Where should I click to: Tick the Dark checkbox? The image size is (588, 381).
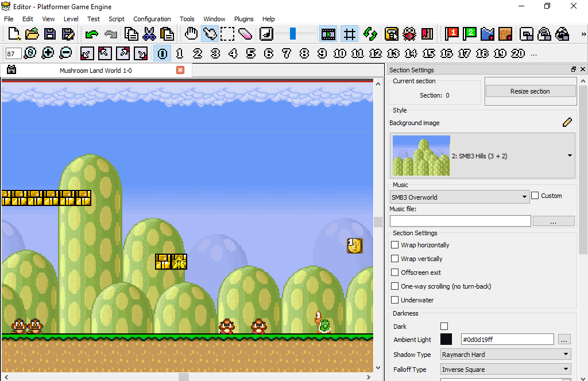(x=444, y=326)
